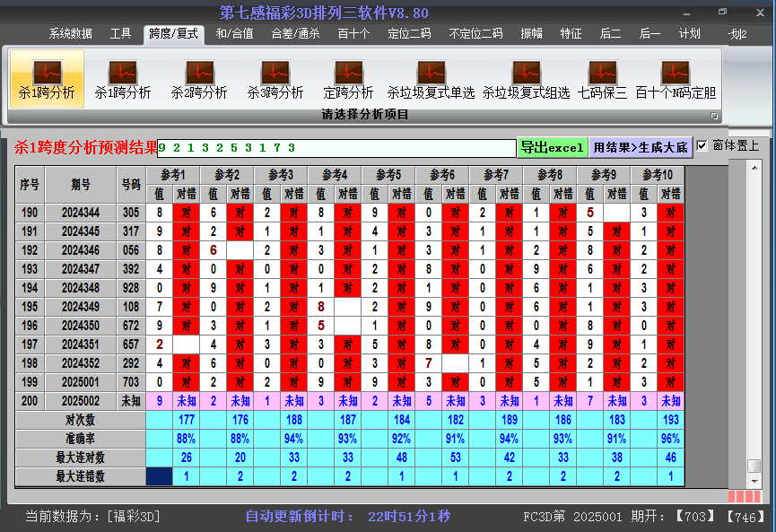Click period cell 2024347
This screenshot has width=776, height=532.
pos(81,269)
